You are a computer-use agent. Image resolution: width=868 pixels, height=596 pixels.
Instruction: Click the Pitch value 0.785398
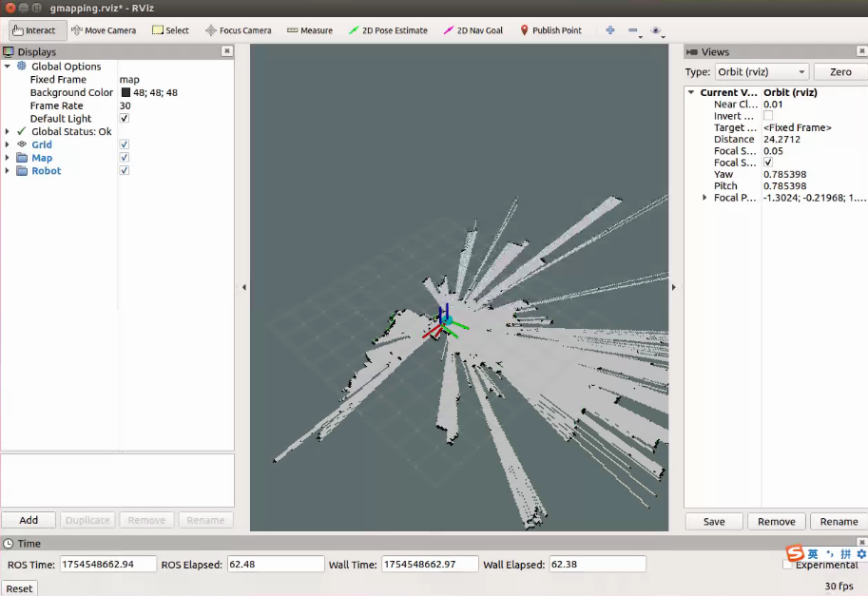click(784, 185)
